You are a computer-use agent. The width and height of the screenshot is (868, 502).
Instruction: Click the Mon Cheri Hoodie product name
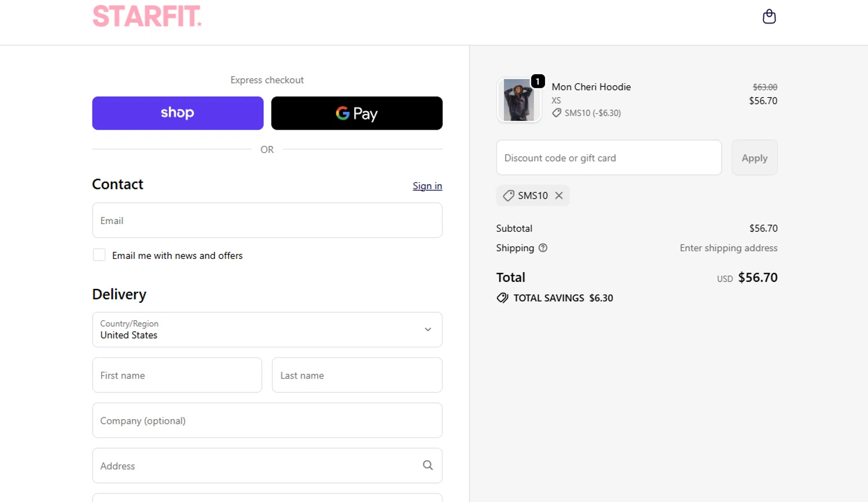[x=591, y=87]
